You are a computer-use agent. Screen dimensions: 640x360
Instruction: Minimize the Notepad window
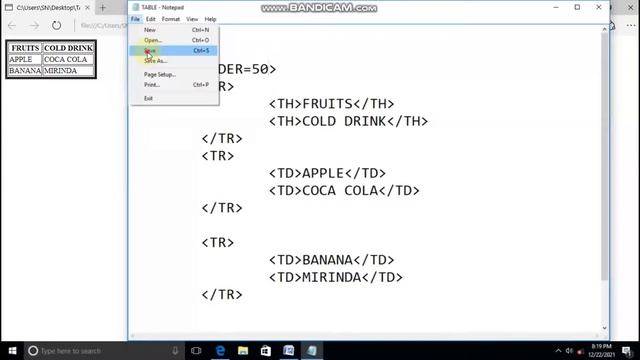pyautogui.click(x=556, y=7)
